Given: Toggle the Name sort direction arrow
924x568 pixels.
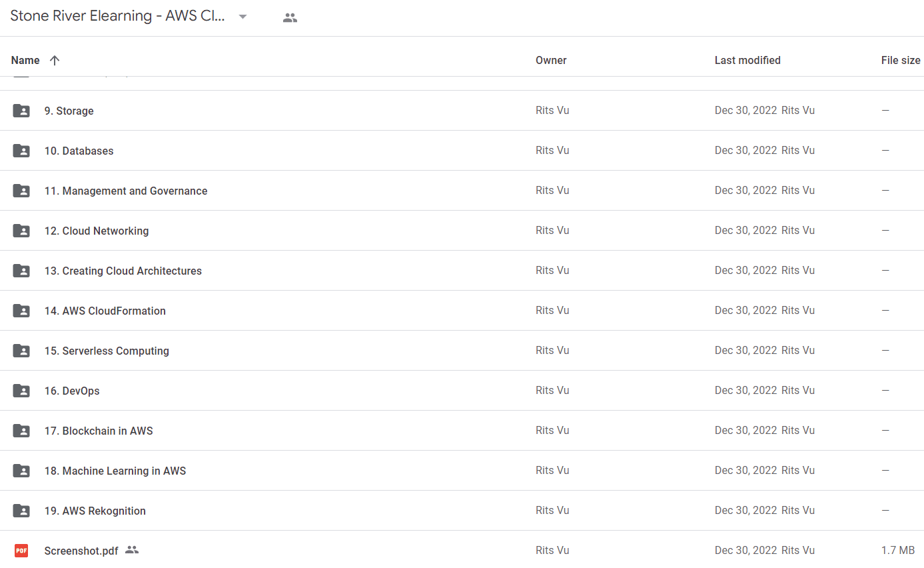Looking at the screenshot, I should [x=55, y=60].
